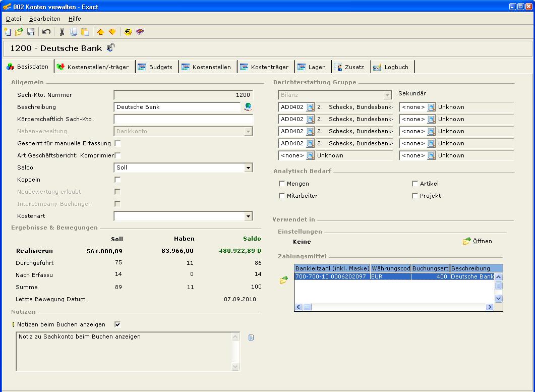Click the globe icon next to Beschreibung field

tap(248, 107)
